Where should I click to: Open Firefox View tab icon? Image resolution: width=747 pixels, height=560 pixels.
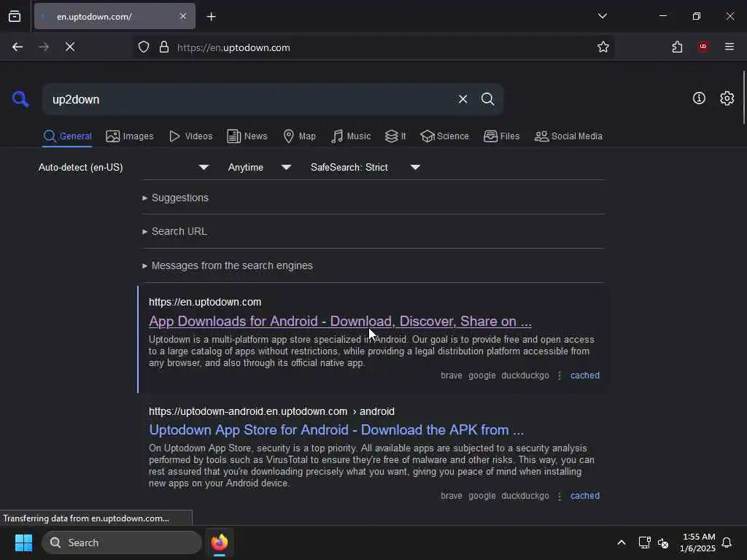click(15, 16)
